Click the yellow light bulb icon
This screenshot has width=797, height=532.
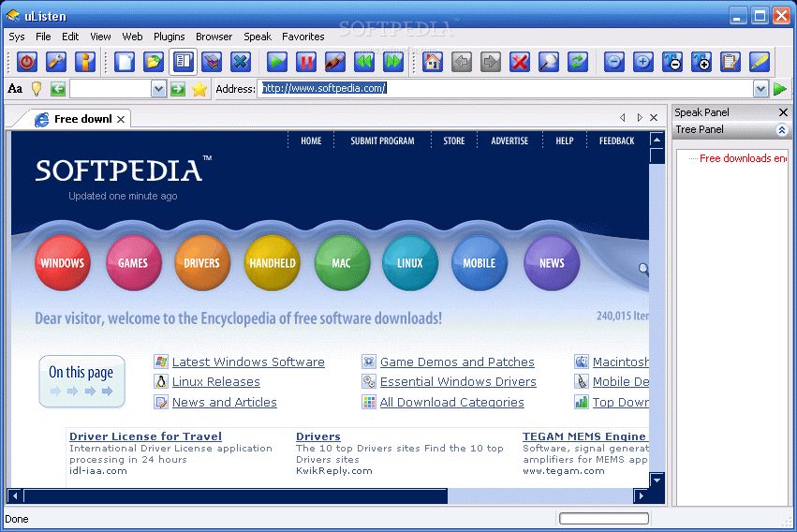click(37, 89)
